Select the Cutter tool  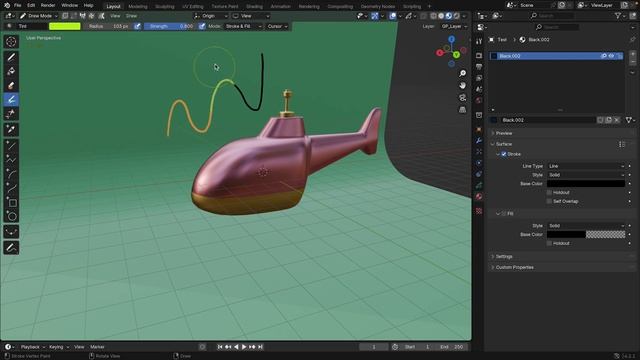(11, 114)
